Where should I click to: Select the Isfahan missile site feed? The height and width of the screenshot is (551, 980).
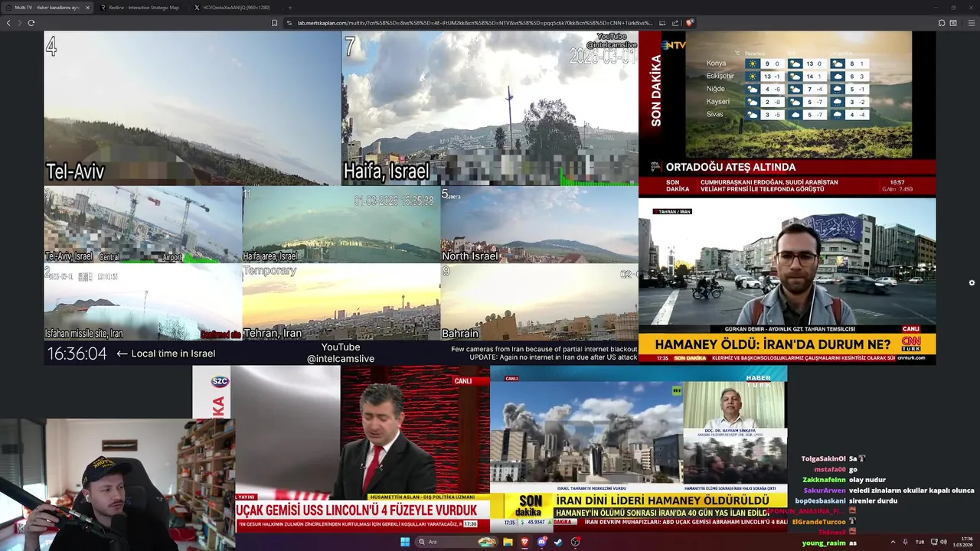143,302
